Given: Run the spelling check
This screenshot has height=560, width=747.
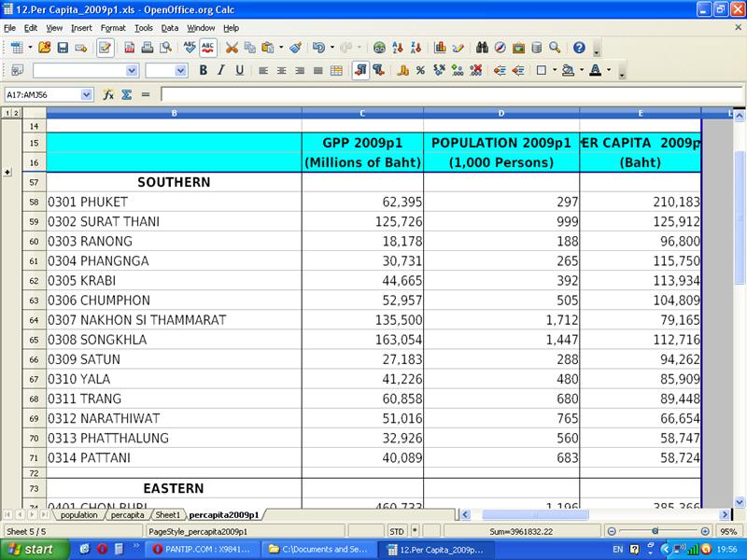Looking at the screenshot, I should click(x=190, y=48).
